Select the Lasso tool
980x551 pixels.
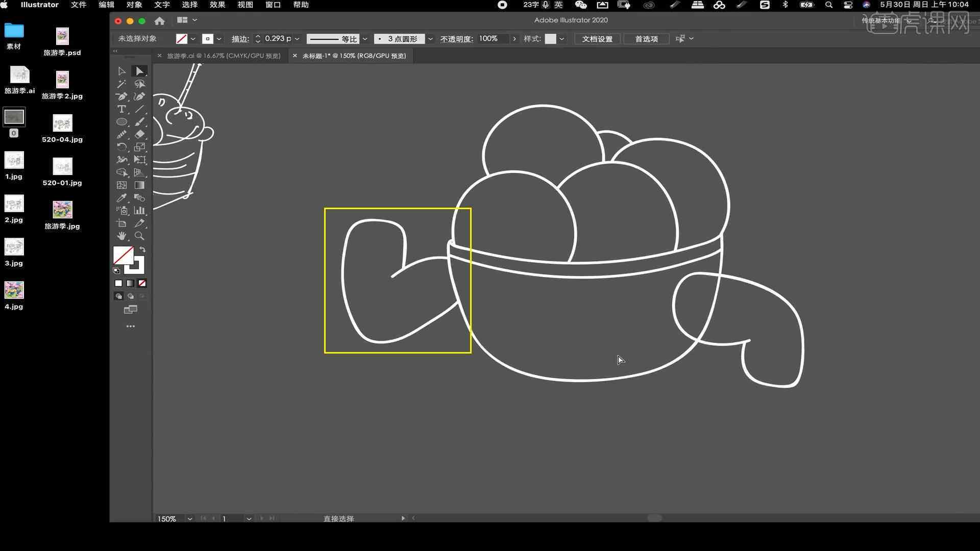coord(139,84)
